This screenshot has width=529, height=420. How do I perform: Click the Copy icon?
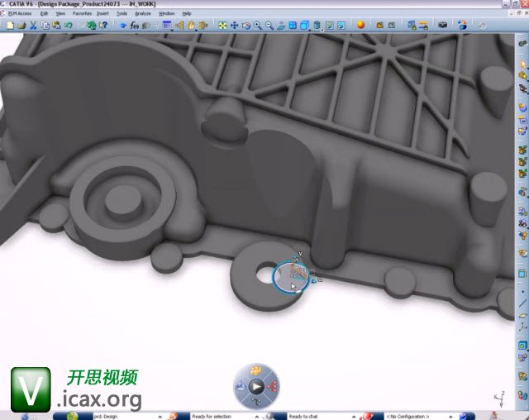click(x=45, y=26)
